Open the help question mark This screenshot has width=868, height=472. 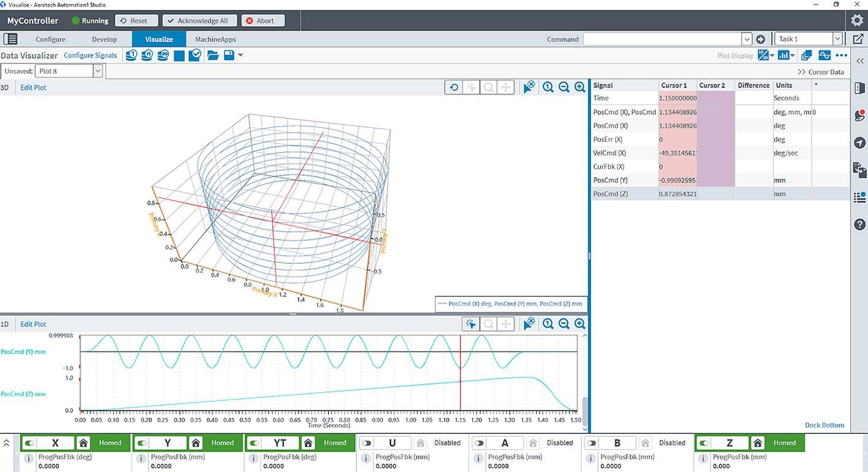(860, 224)
